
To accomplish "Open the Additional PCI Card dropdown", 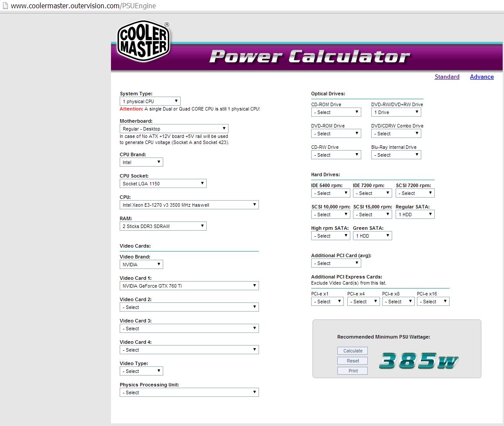I will [336, 263].
